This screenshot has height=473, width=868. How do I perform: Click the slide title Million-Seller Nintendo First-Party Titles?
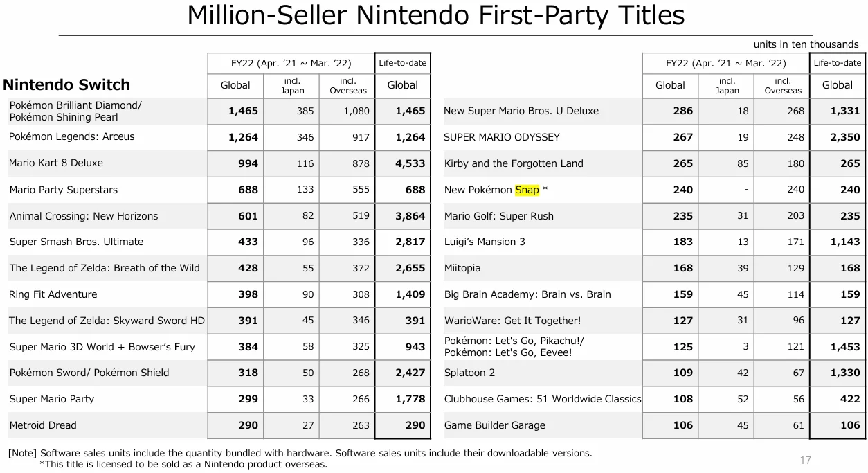pyautogui.click(x=435, y=15)
